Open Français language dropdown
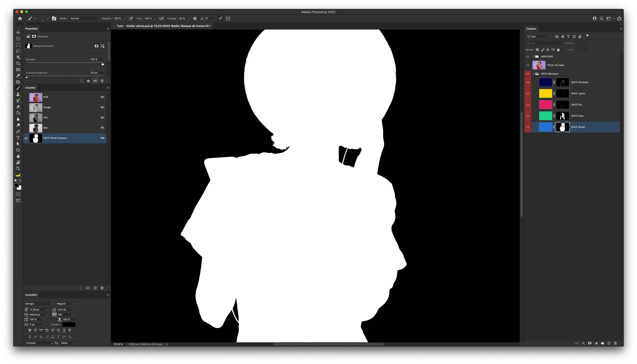This screenshot has height=364, width=637. point(39,343)
